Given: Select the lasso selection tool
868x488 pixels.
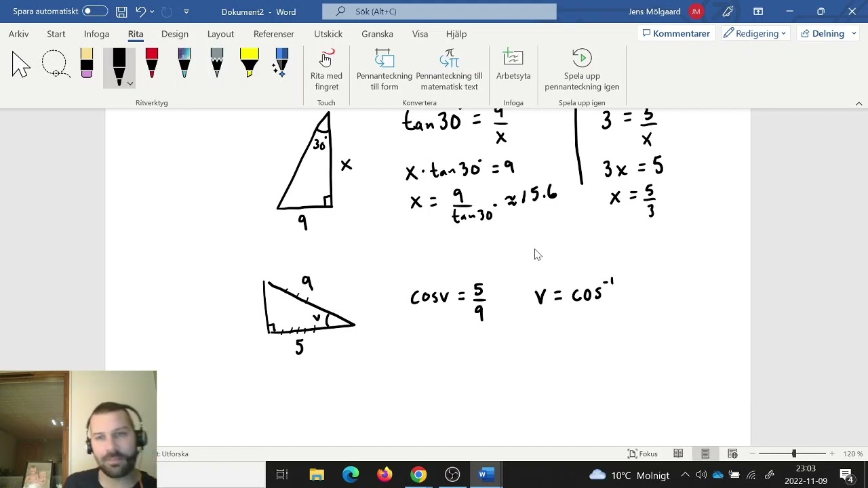Looking at the screenshot, I should coord(54,64).
